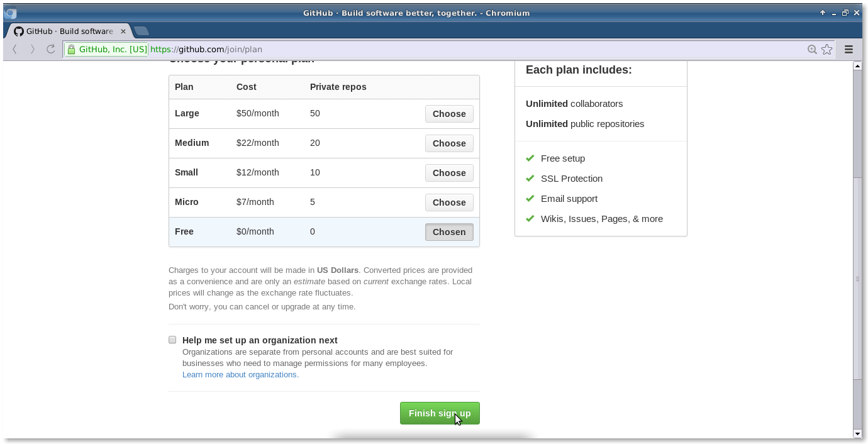Image resolution: width=868 pixels, height=444 pixels.
Task: Click the green SSL lock icon
Action: click(x=71, y=49)
